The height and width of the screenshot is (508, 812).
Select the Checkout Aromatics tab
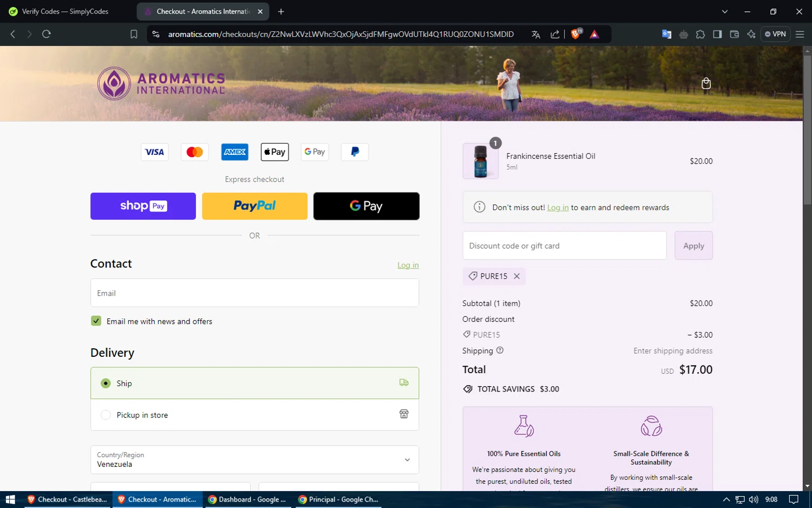point(201,11)
